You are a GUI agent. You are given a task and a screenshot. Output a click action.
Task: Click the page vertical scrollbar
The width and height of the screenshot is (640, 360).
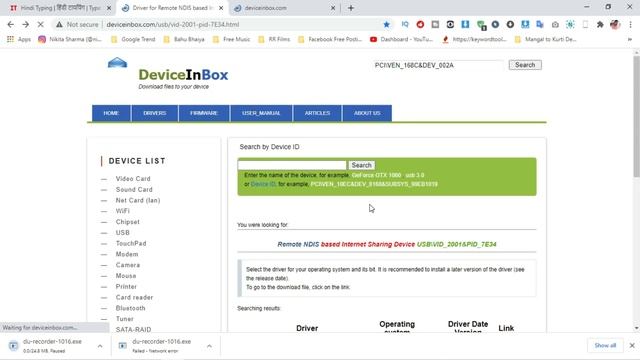coord(636,116)
